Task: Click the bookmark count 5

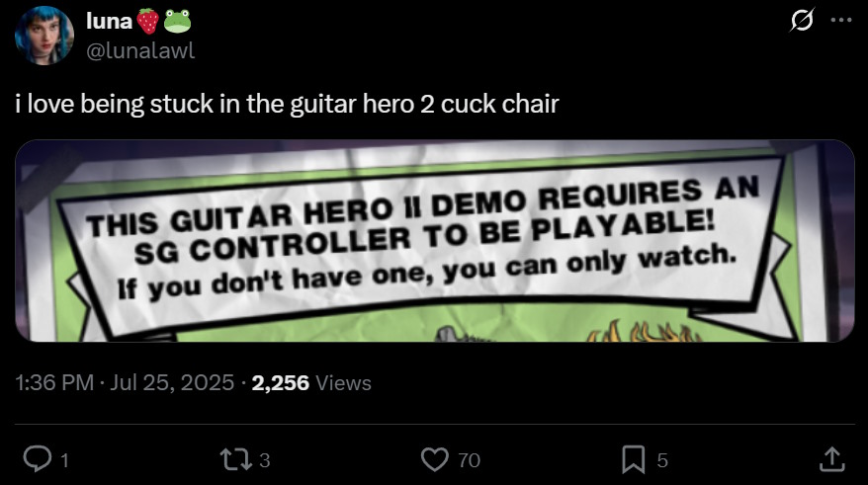Action: pos(662,460)
